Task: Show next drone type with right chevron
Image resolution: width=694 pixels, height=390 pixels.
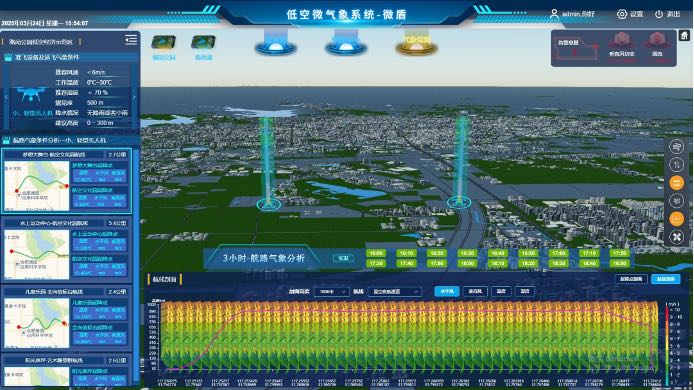Action: pyautogui.click(x=134, y=97)
